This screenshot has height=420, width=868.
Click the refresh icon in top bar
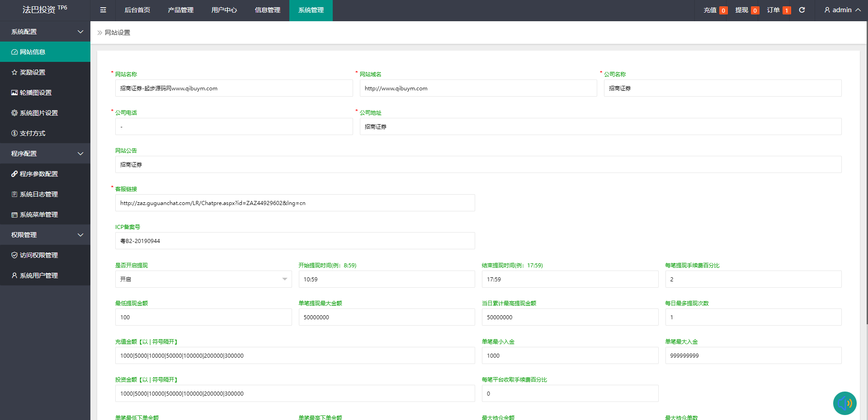(x=802, y=10)
